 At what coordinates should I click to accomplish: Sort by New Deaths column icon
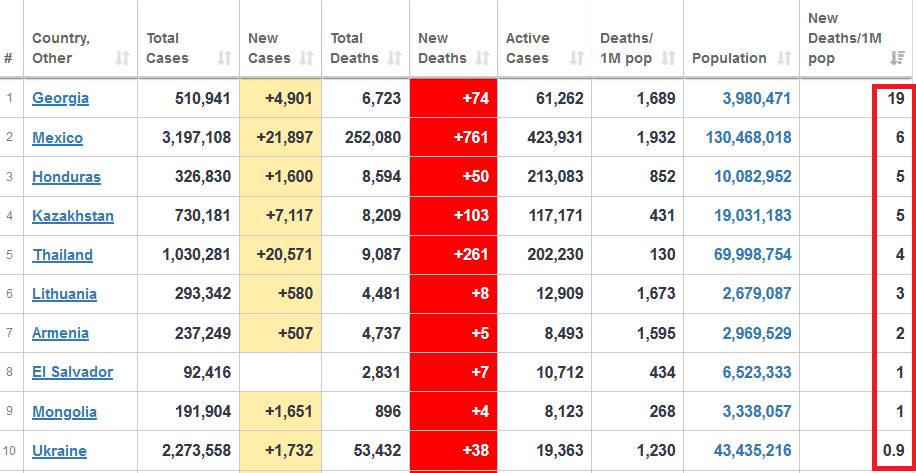[x=483, y=59]
